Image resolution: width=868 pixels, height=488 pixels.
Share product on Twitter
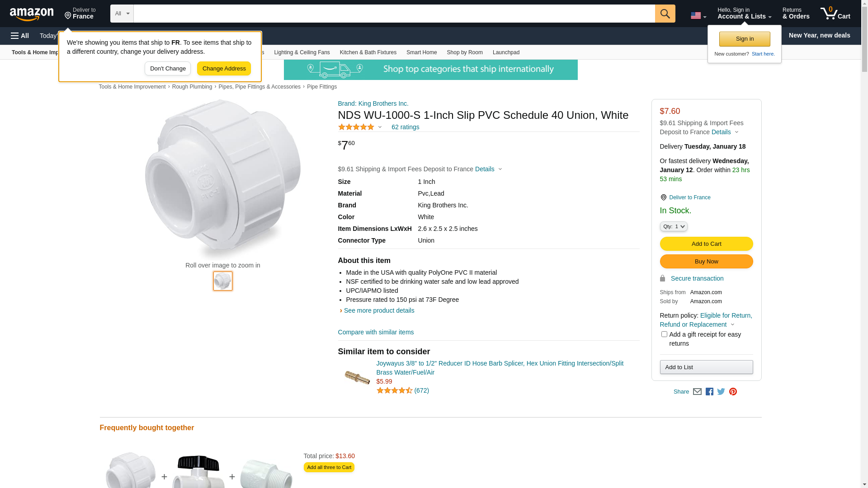click(721, 392)
